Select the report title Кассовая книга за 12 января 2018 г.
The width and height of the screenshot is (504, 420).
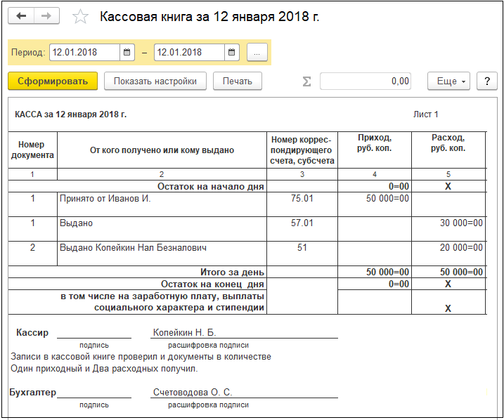pyautogui.click(x=209, y=17)
